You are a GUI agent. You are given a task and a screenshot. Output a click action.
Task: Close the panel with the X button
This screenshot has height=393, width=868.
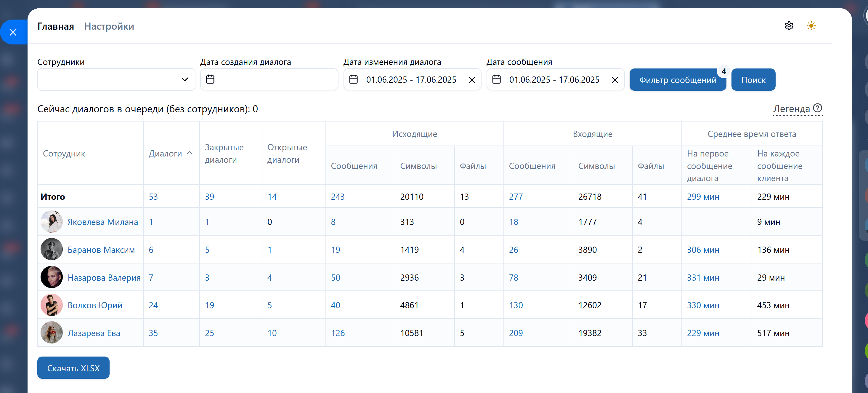pos(13,32)
